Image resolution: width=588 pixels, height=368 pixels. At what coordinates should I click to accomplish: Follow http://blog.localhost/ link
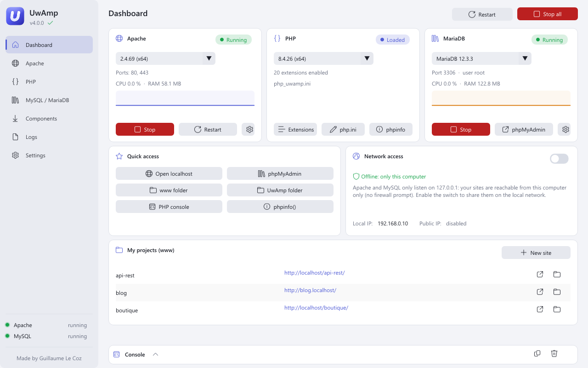coord(310,290)
